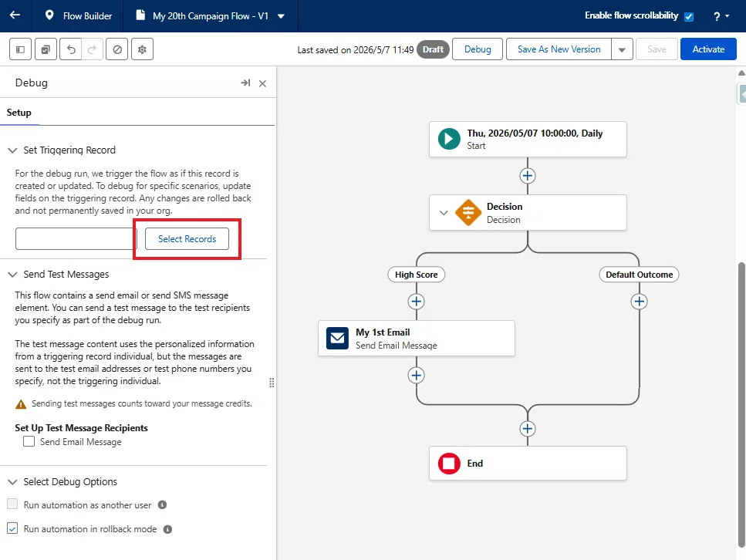Click the circle-slash toolbar icon
This screenshot has height=560, width=746.
pos(117,49)
